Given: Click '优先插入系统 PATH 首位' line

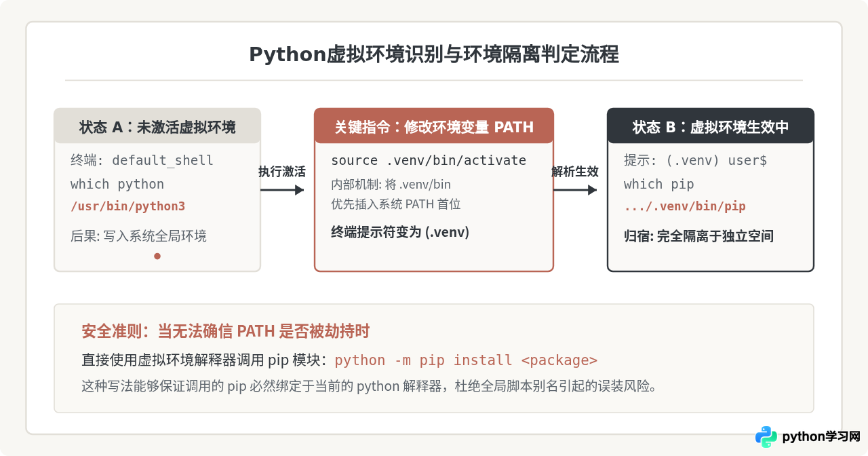Looking at the screenshot, I should (x=396, y=204).
